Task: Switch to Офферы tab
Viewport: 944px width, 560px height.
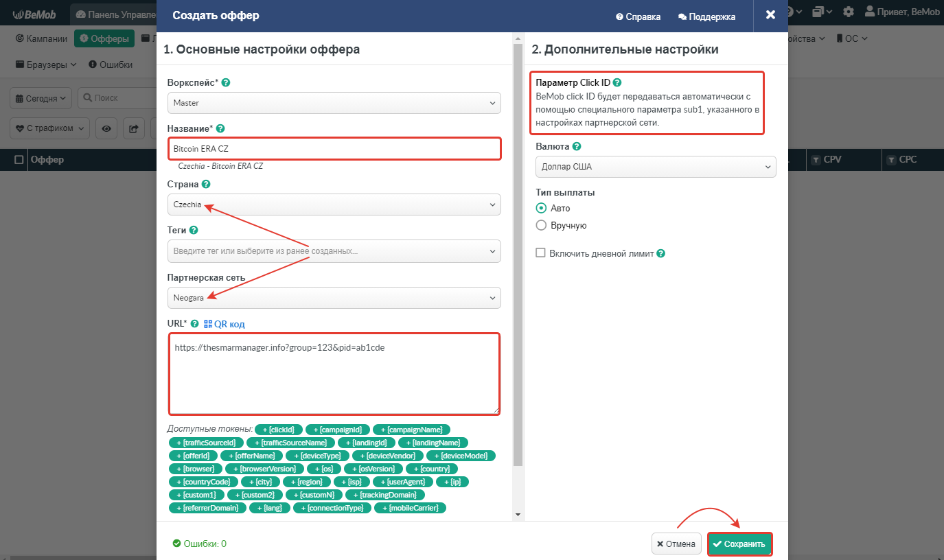Action: coord(104,38)
